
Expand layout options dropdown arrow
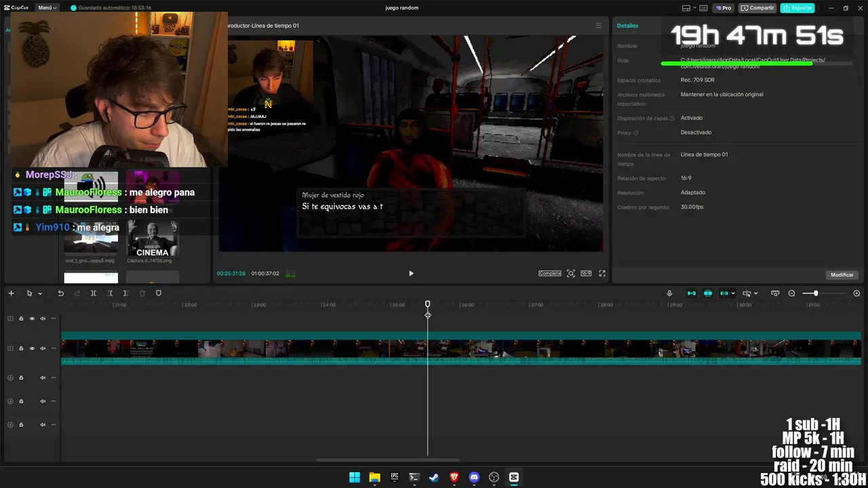tap(694, 8)
